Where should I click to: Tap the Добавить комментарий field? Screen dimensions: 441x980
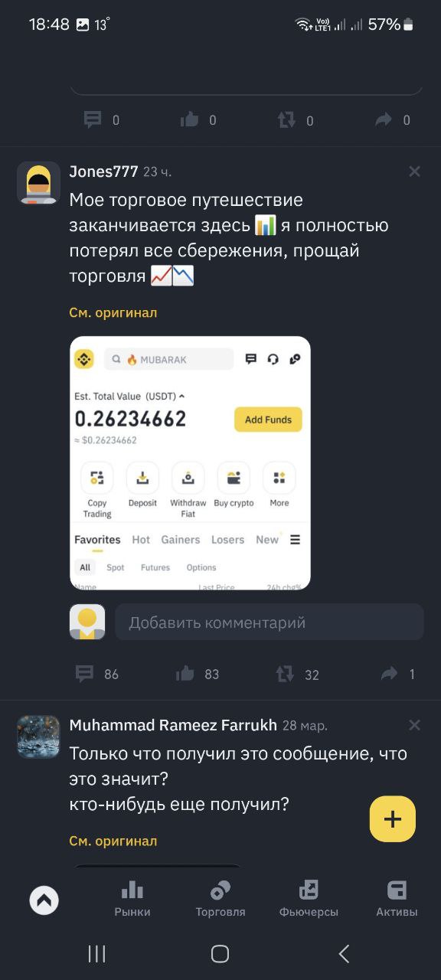tap(269, 622)
